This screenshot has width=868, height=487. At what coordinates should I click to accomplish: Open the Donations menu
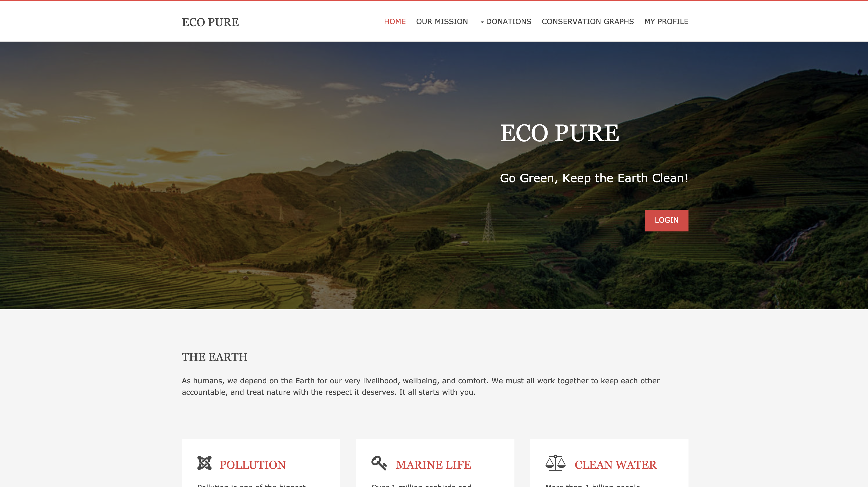point(508,22)
